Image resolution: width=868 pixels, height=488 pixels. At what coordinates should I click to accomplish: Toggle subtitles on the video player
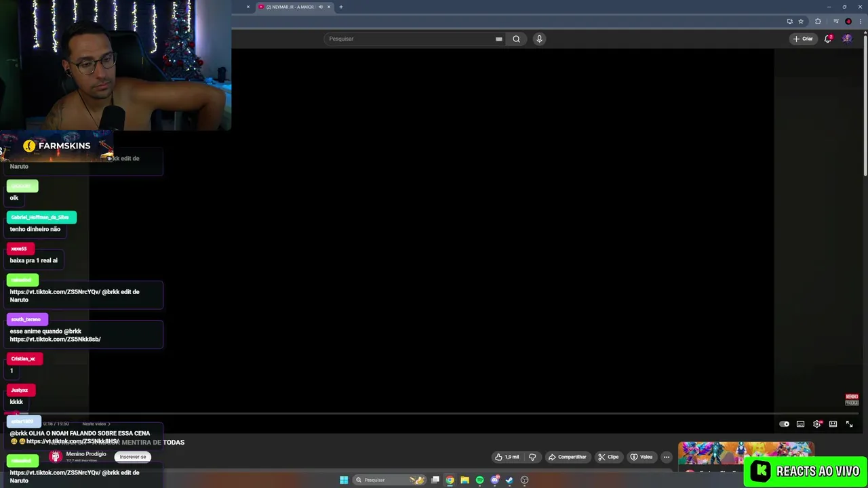point(800,424)
